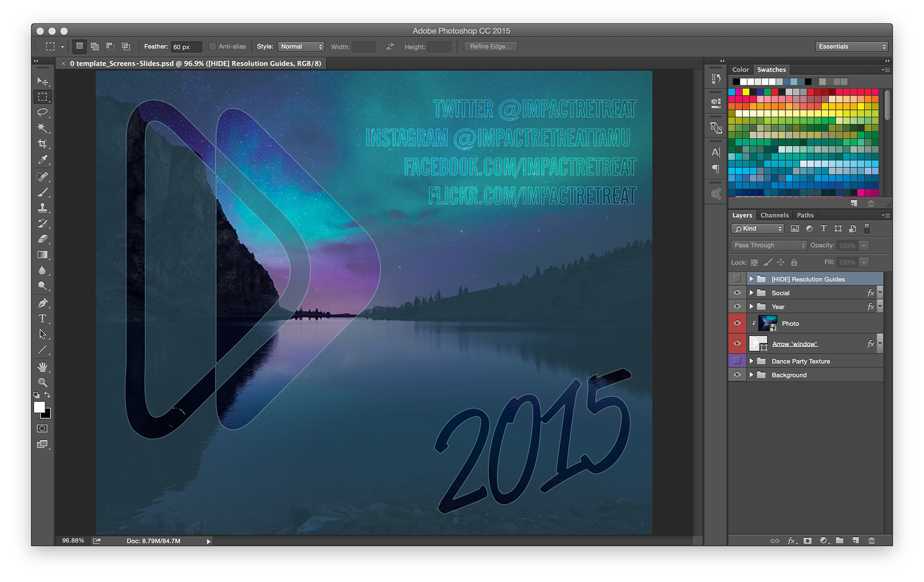Click Add to selection mode icon
Screen dimensions: 924x582
(x=95, y=47)
